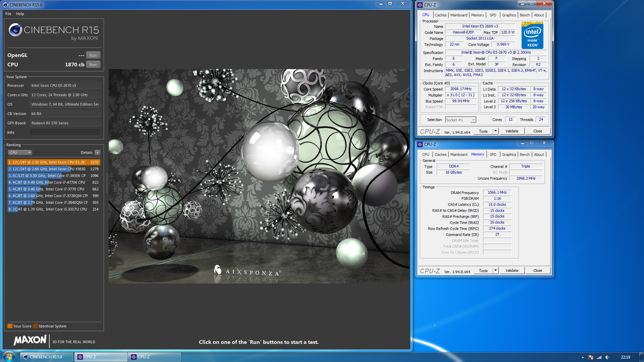This screenshot has height=362, width=644.
Task: Click the MAXON logo at bottom
Action: 30,340
